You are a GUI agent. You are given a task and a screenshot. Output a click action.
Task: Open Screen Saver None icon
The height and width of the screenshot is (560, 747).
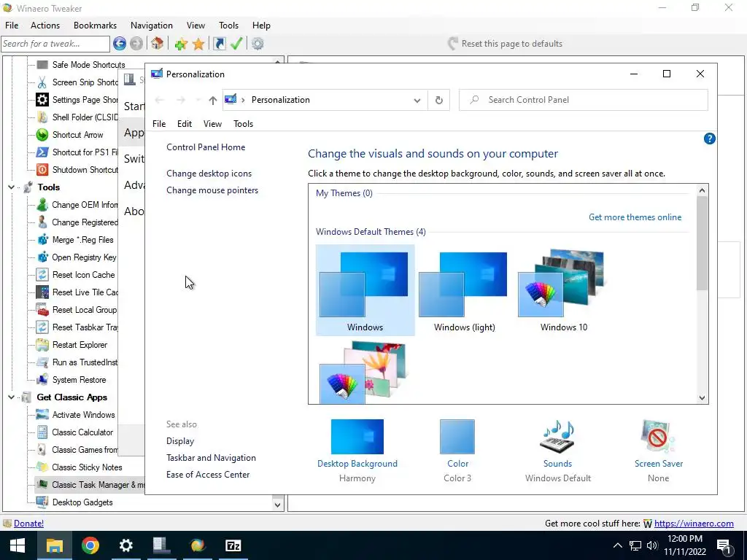(x=658, y=437)
